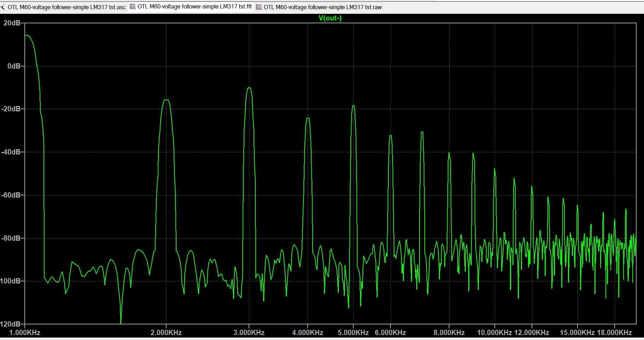Click the -80dB axis label
This screenshot has height=340, width=644.
pos(11,238)
